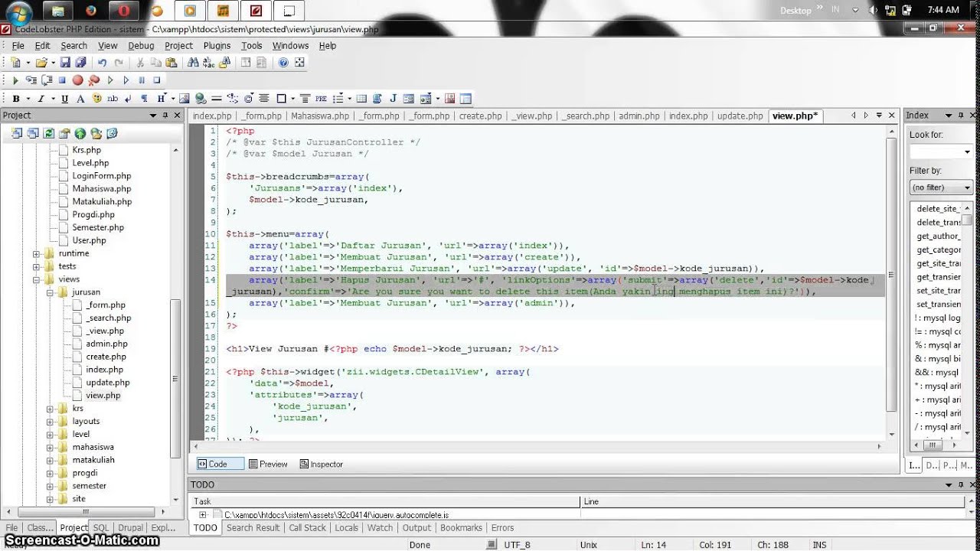Viewport: 980px width, 551px height.
Task: Start debugging with the green Run icon
Action: click(15, 80)
